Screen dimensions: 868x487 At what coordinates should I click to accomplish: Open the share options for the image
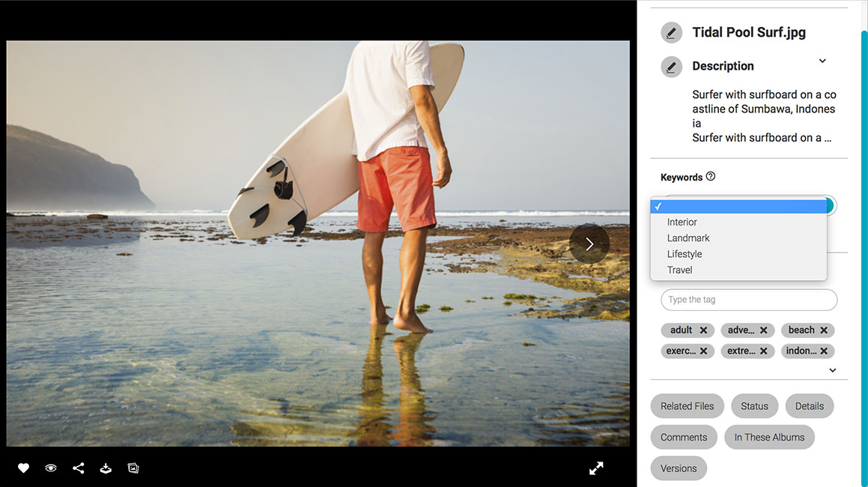78,468
